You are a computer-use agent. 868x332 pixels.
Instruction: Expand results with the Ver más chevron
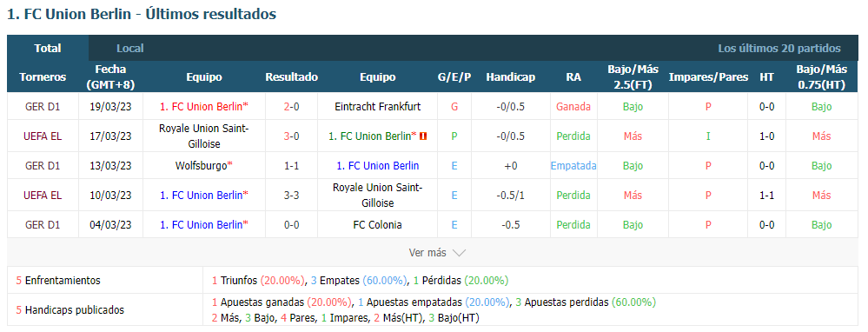[x=459, y=253]
